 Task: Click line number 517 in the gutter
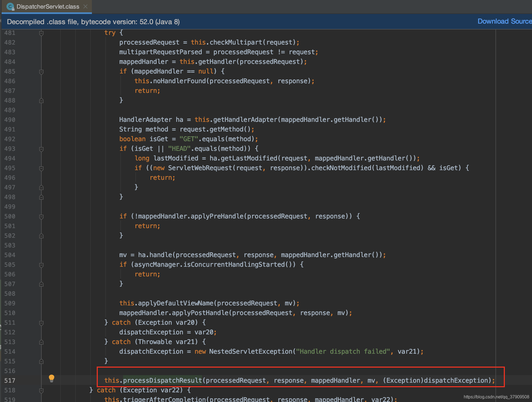(10, 381)
